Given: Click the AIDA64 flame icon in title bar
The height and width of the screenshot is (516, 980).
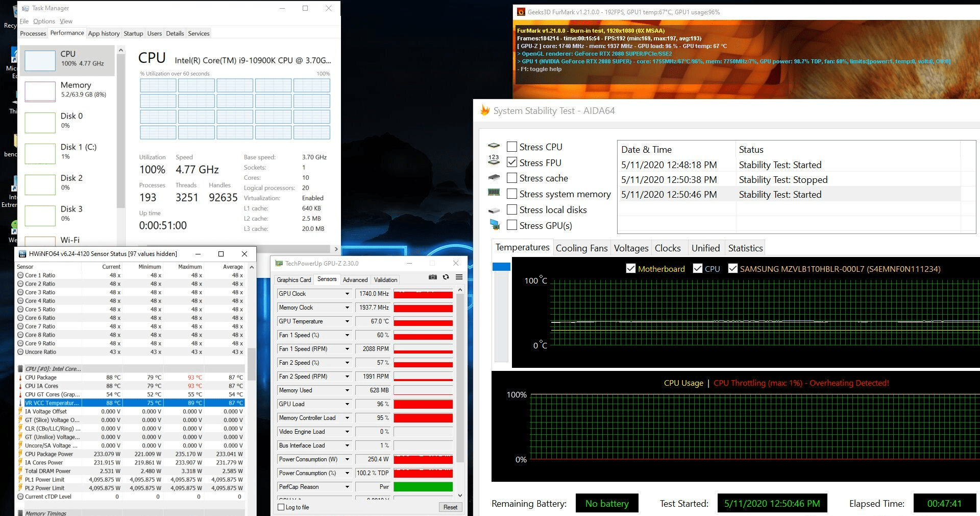Looking at the screenshot, I should [x=484, y=110].
